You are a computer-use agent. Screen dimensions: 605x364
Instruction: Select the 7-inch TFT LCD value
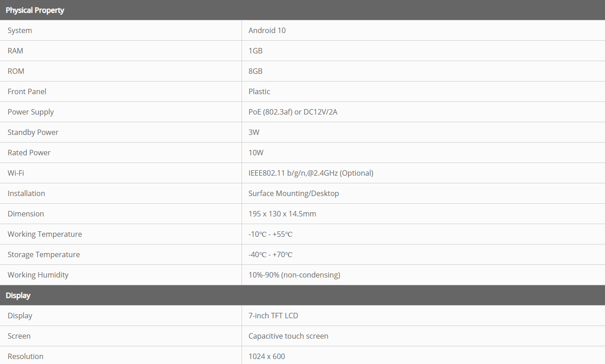[x=273, y=316]
